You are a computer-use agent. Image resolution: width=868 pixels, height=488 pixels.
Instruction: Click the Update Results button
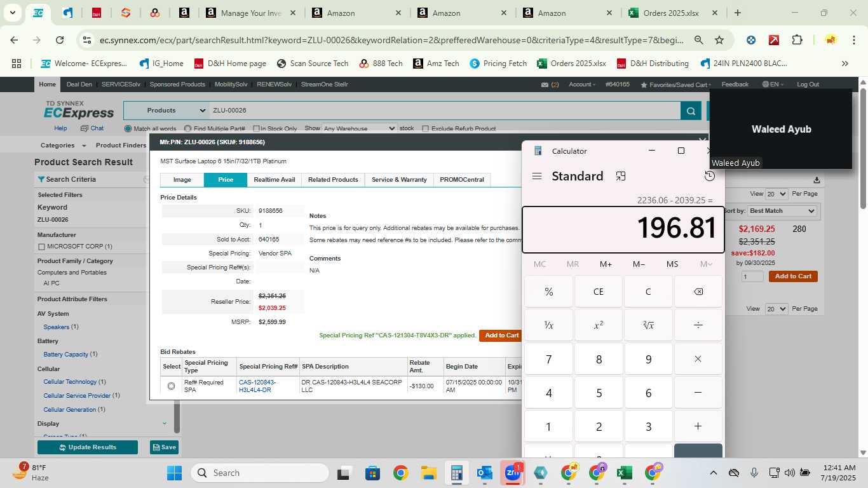pyautogui.click(x=88, y=447)
